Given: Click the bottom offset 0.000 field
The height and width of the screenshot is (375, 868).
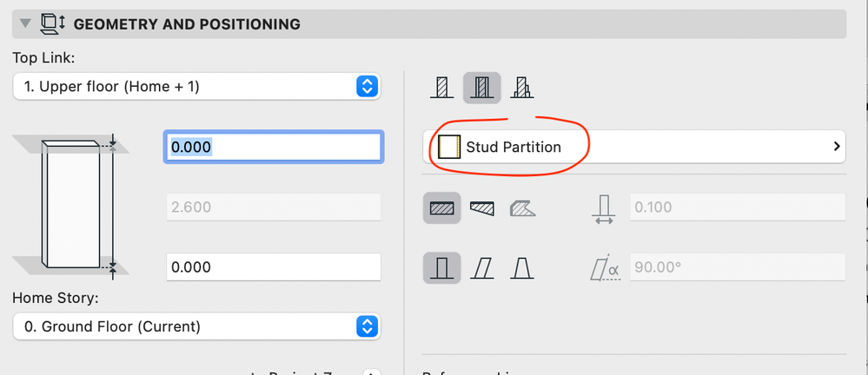Looking at the screenshot, I should (x=273, y=267).
